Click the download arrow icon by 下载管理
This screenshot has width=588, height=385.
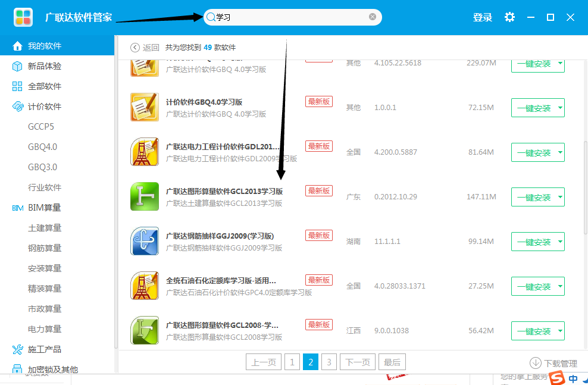(x=535, y=363)
